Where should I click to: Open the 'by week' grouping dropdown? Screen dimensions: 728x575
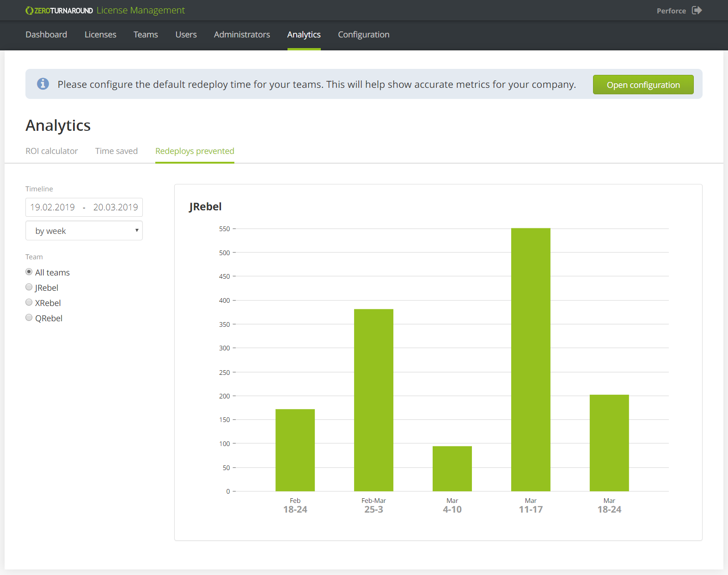84,231
